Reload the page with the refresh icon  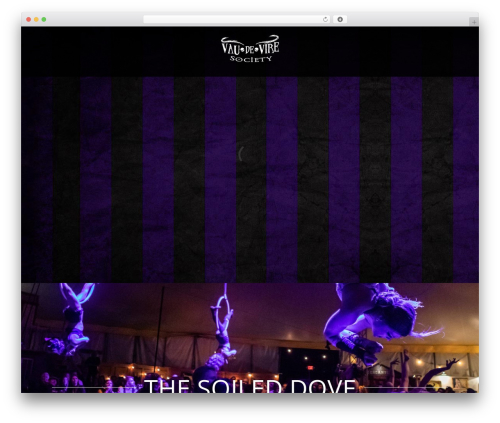tap(325, 20)
